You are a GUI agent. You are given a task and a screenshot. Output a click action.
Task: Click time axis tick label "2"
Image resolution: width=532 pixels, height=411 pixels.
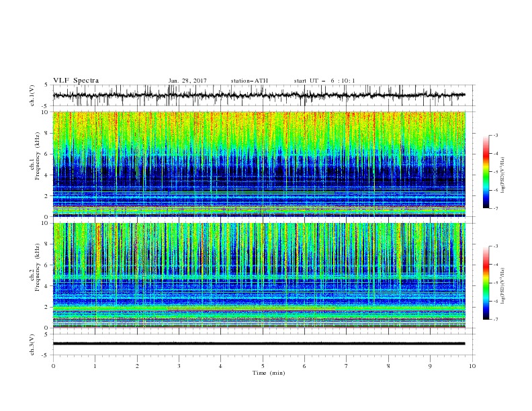point(137,366)
